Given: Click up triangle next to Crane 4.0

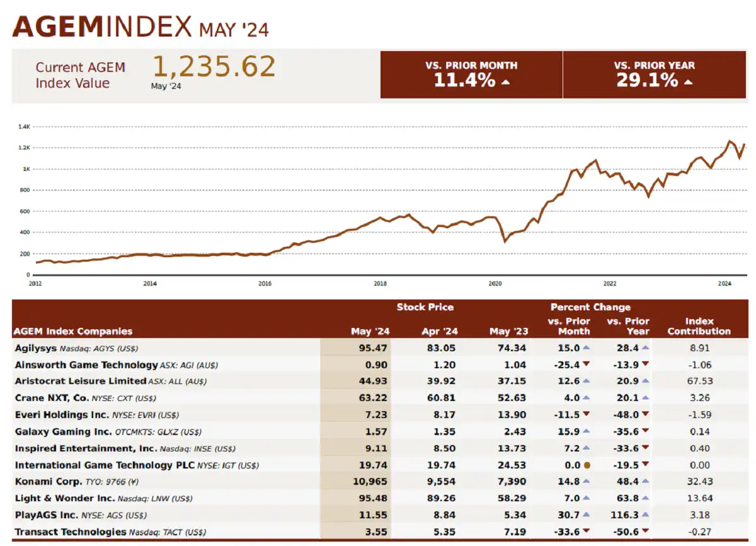Looking at the screenshot, I should 586,398.
